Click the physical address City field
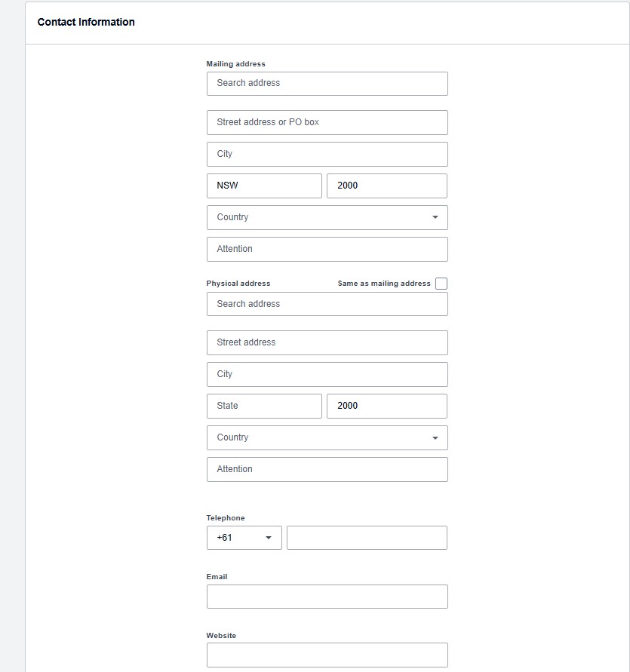Viewport: 630px width, 672px height. point(327,374)
